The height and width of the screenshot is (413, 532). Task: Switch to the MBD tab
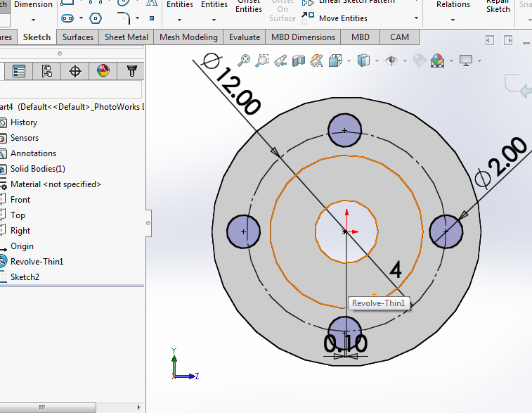click(360, 37)
